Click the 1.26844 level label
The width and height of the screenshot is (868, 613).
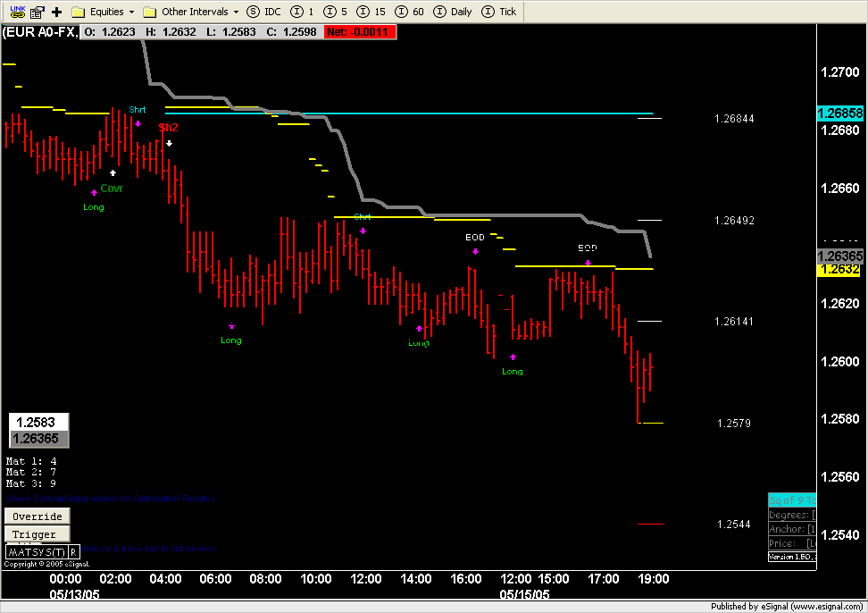point(734,119)
